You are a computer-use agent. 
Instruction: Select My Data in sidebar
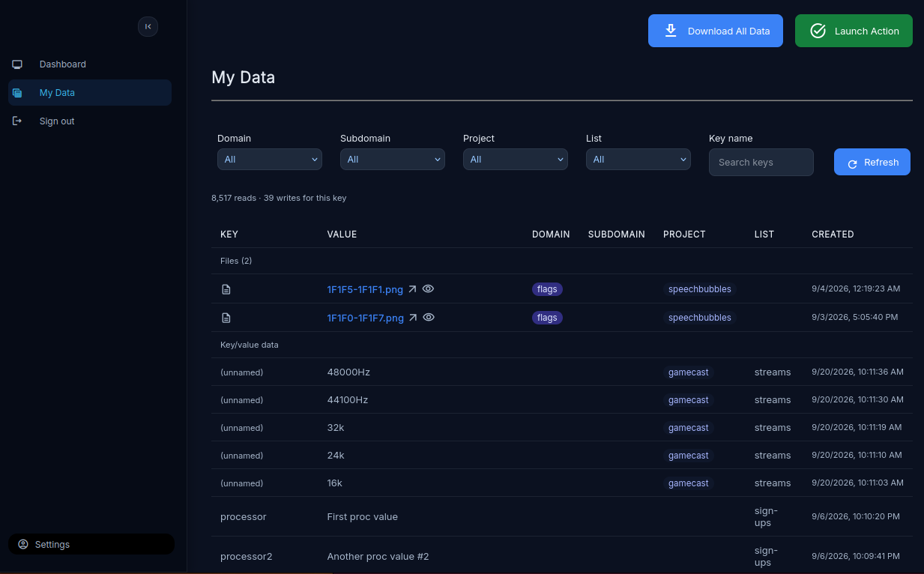tap(90, 93)
